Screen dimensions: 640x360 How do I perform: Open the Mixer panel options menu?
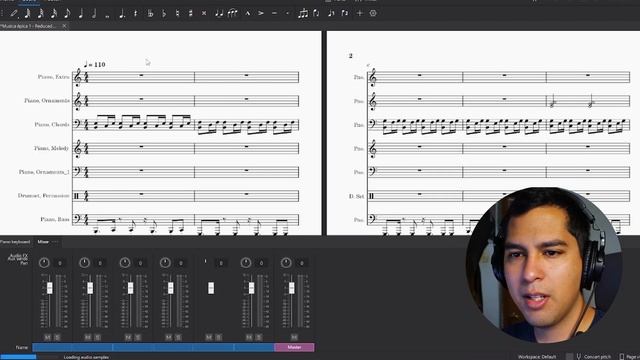coord(56,242)
